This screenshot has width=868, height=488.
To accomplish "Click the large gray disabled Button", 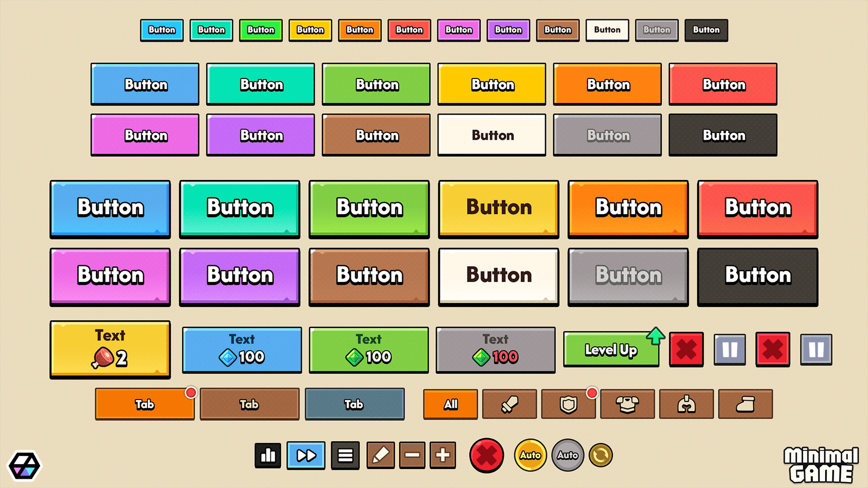I will (x=628, y=277).
